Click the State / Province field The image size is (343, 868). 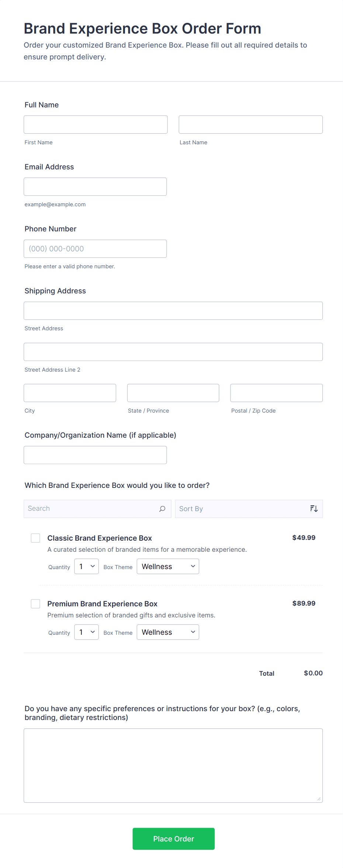tap(173, 393)
